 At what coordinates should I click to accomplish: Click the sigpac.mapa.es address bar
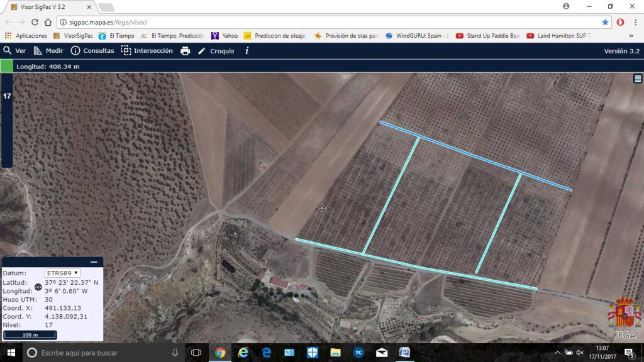point(328,22)
